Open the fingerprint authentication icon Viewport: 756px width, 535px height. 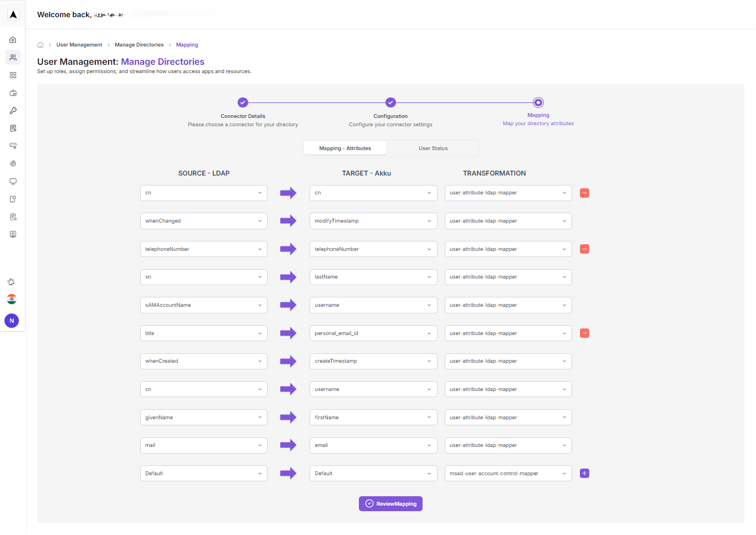(x=12, y=163)
